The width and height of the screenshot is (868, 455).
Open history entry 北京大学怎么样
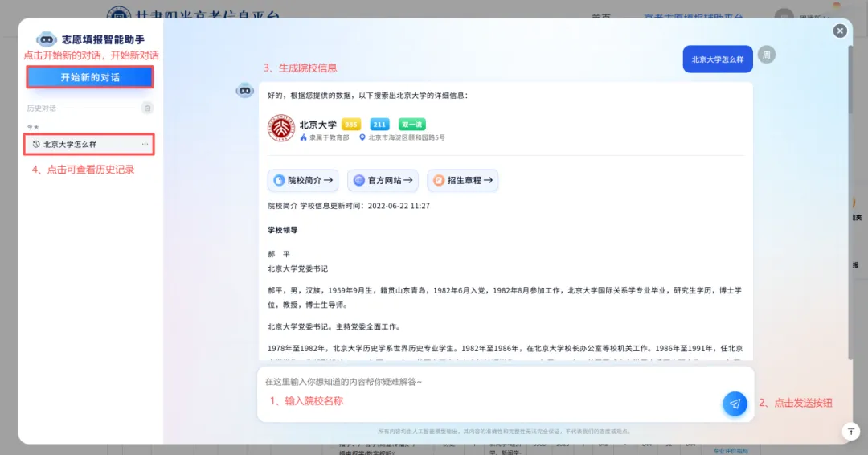click(x=89, y=145)
